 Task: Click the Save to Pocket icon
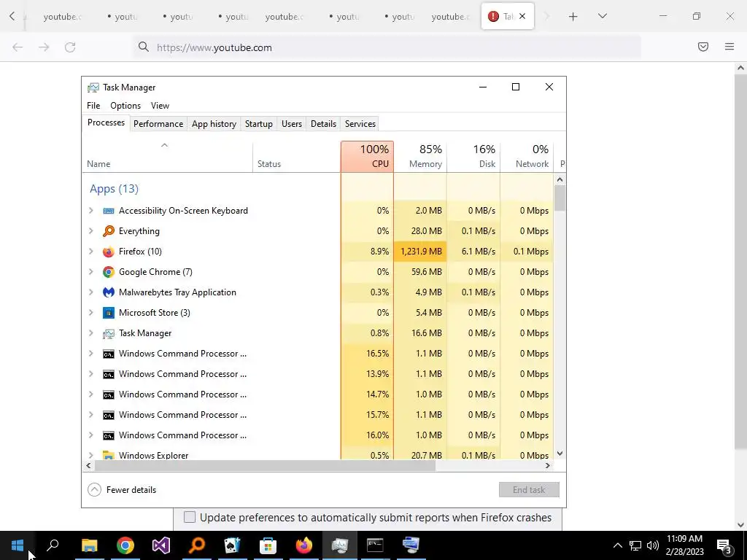pyautogui.click(x=703, y=47)
